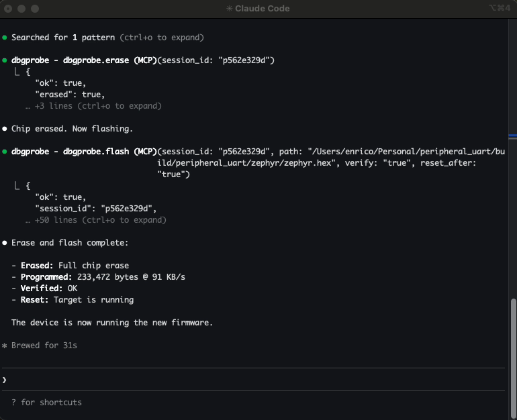517x420 pixels.
Task: Click the 'Erased: Full chip erase' line
Action: click(x=70, y=266)
